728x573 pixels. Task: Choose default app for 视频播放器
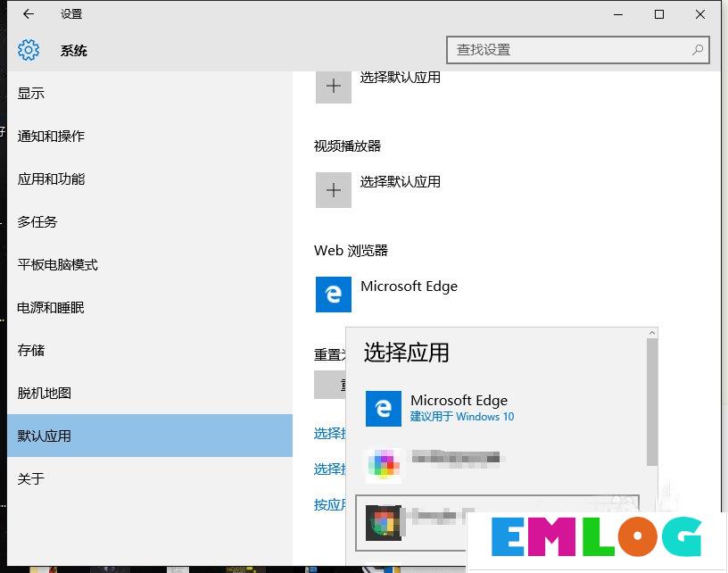click(401, 181)
